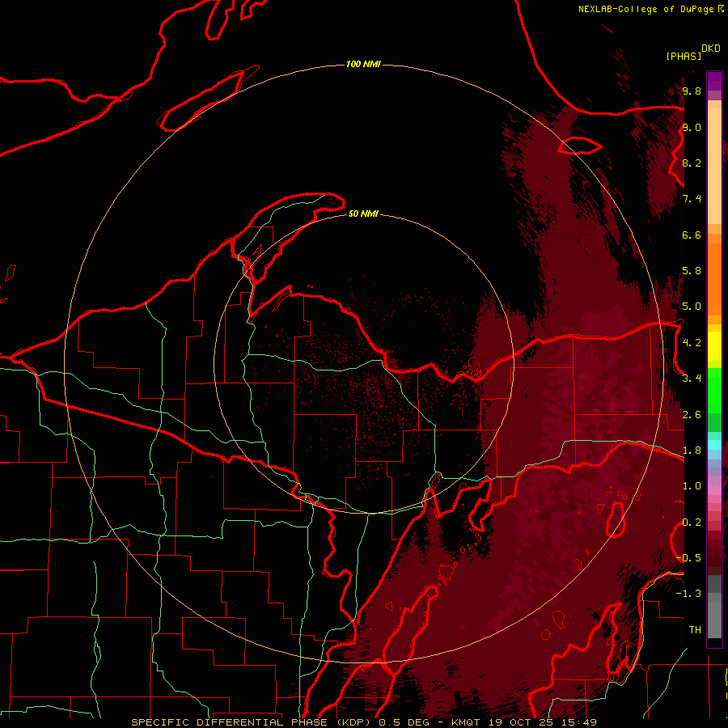Click the 9.0 value on the scale

click(x=692, y=127)
